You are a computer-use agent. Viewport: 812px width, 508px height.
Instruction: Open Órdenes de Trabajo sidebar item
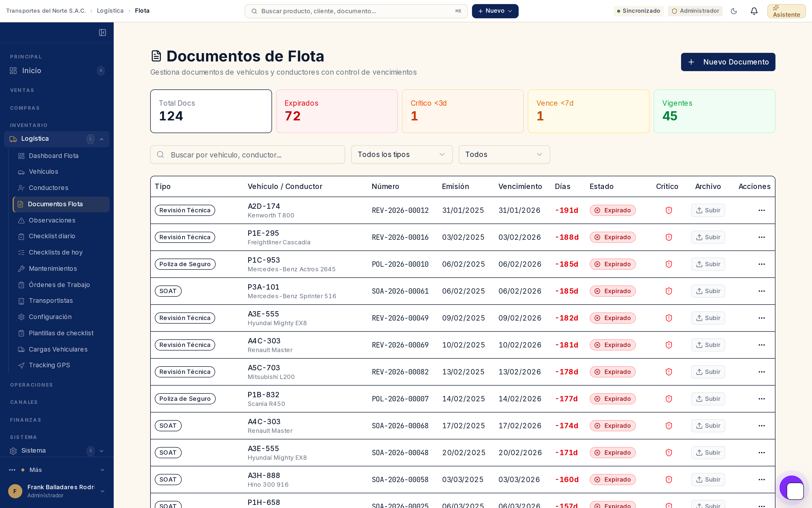(61, 284)
